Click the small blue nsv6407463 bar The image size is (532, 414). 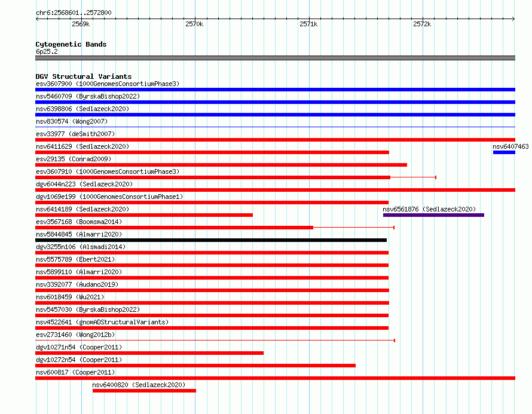point(504,152)
